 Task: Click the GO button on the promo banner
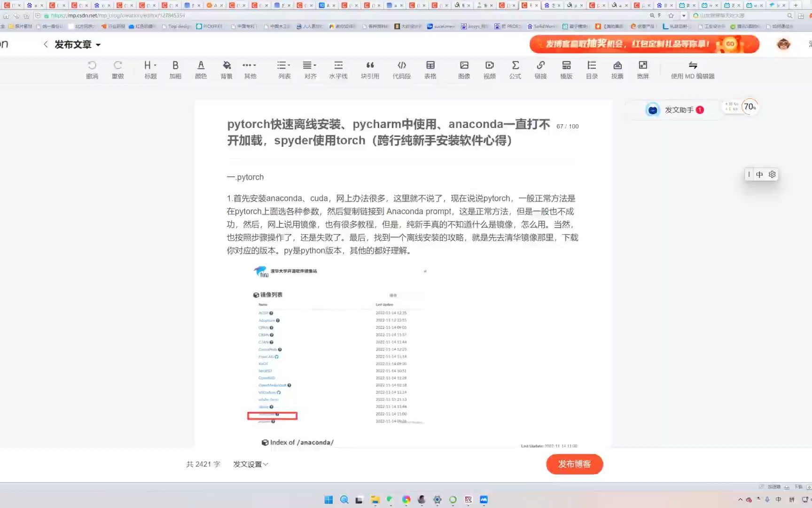(x=730, y=44)
